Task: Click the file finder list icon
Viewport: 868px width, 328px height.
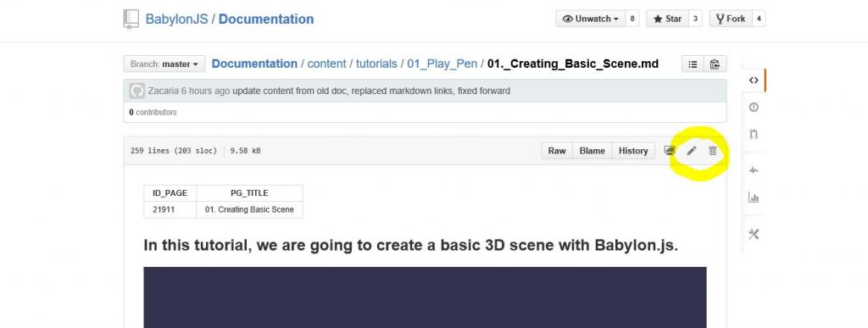Action: tap(693, 64)
